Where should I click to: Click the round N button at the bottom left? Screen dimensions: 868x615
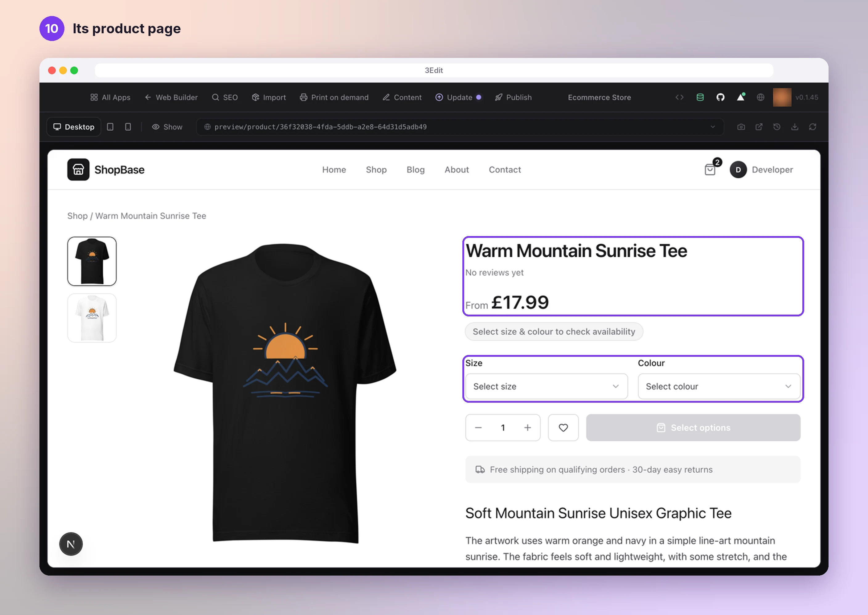(x=71, y=544)
